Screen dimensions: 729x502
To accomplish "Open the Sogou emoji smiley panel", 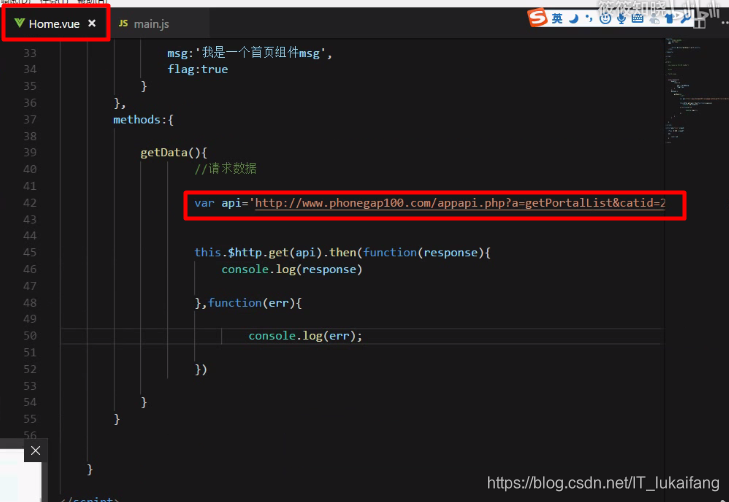I will (x=605, y=19).
